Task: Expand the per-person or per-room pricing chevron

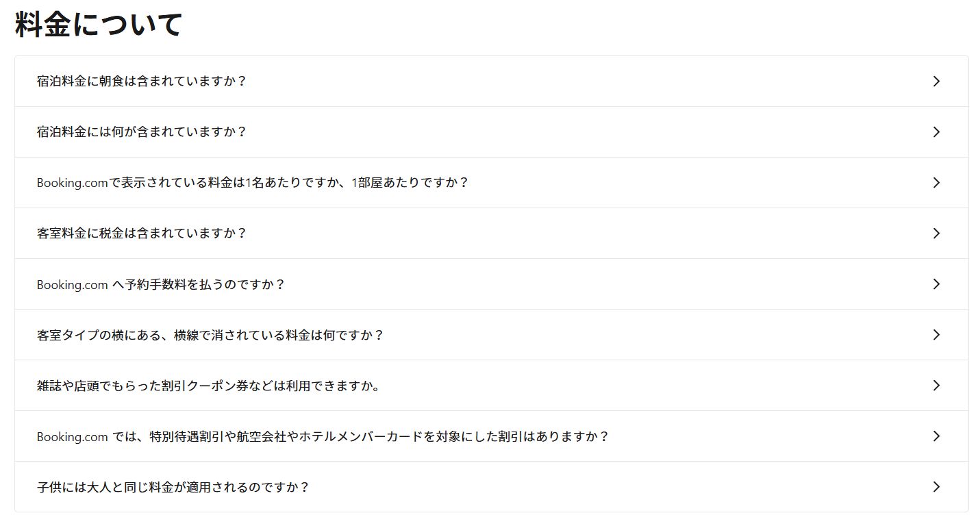Action: [x=936, y=182]
